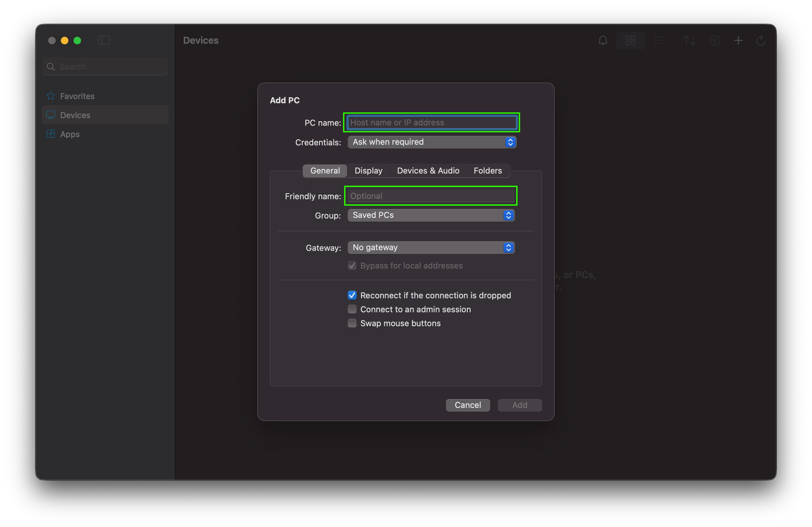This screenshot has height=527, width=812.
Task: Select Favorites in the sidebar
Action: click(77, 96)
